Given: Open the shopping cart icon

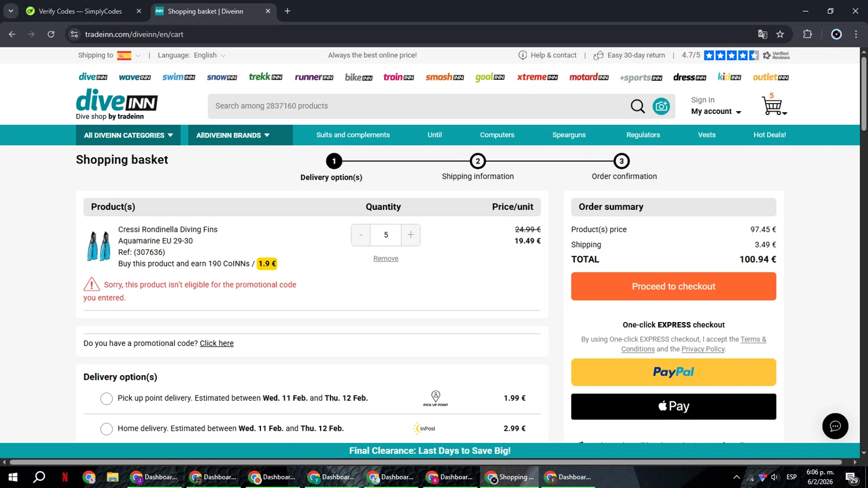Looking at the screenshot, I should point(773,105).
